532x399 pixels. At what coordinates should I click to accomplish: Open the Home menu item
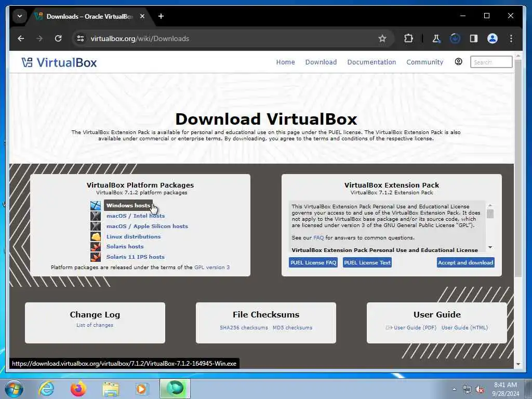[x=285, y=62]
